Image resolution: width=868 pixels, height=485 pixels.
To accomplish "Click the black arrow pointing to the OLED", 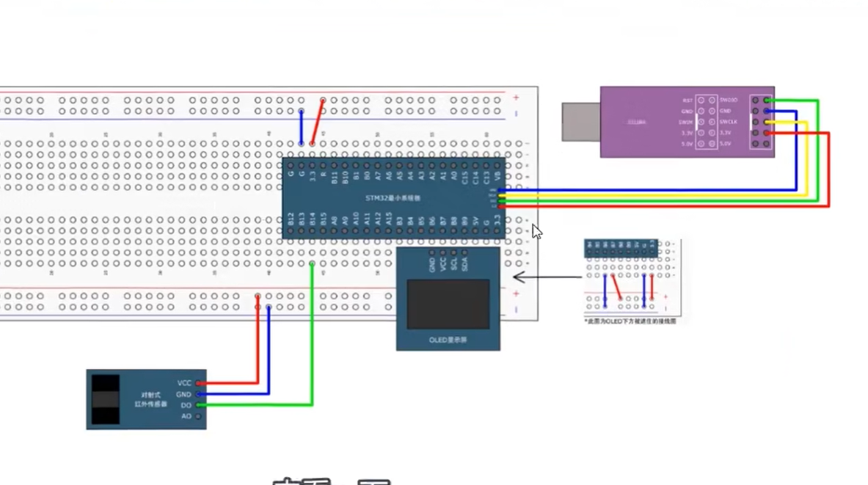I will tap(547, 277).
